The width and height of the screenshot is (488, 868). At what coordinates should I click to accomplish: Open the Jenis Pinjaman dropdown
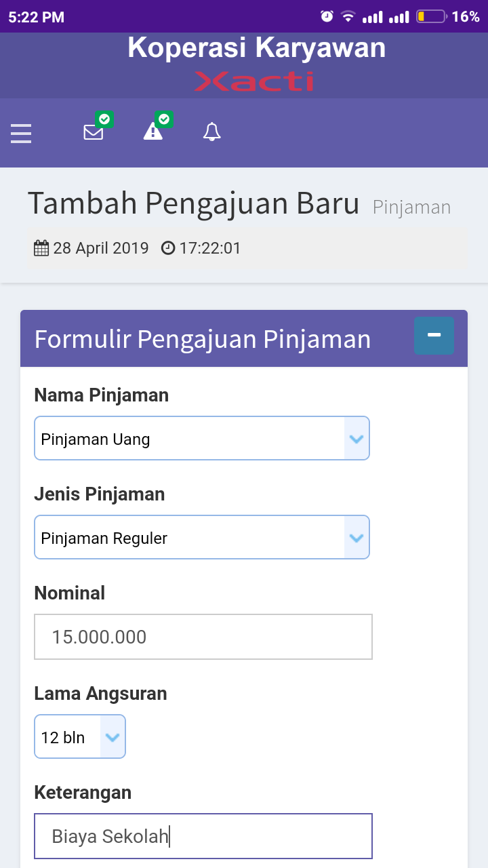tap(202, 538)
